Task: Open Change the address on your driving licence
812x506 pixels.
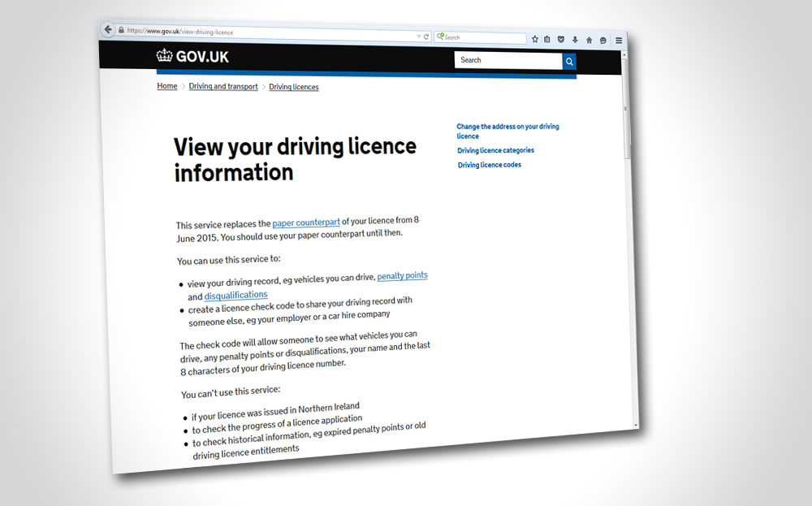Action: (508, 131)
